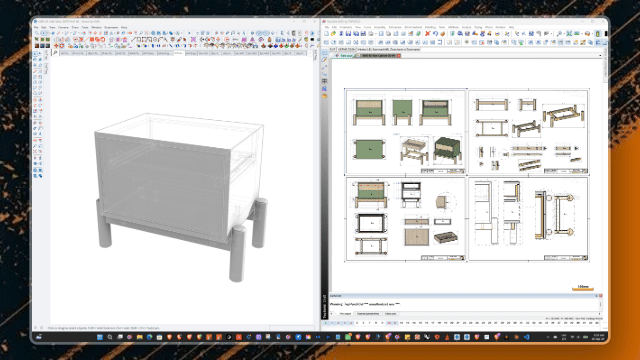Screen dimensions: 640x360
Task: Open the Camera menu in SketchUp
Action: click(x=63, y=27)
